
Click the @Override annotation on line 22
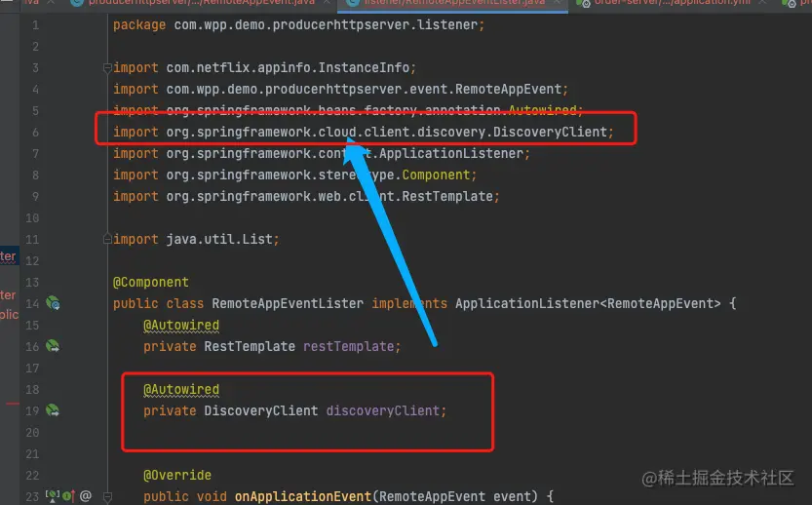pyautogui.click(x=177, y=475)
